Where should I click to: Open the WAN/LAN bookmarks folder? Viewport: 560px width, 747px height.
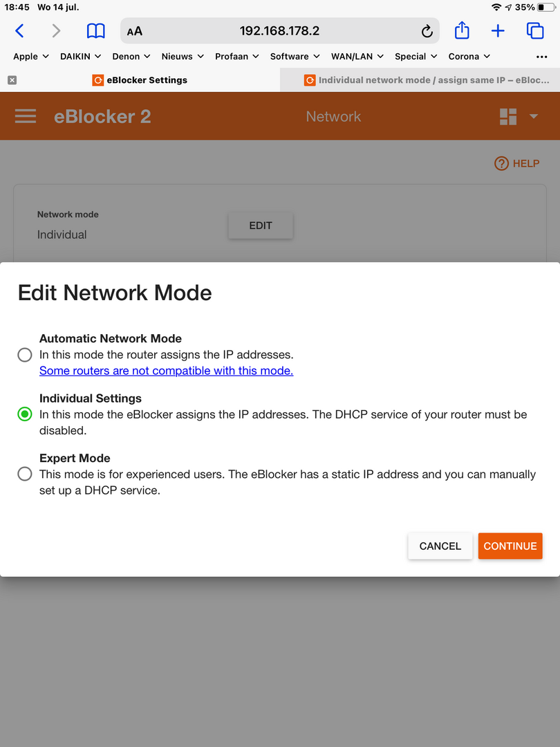357,56
